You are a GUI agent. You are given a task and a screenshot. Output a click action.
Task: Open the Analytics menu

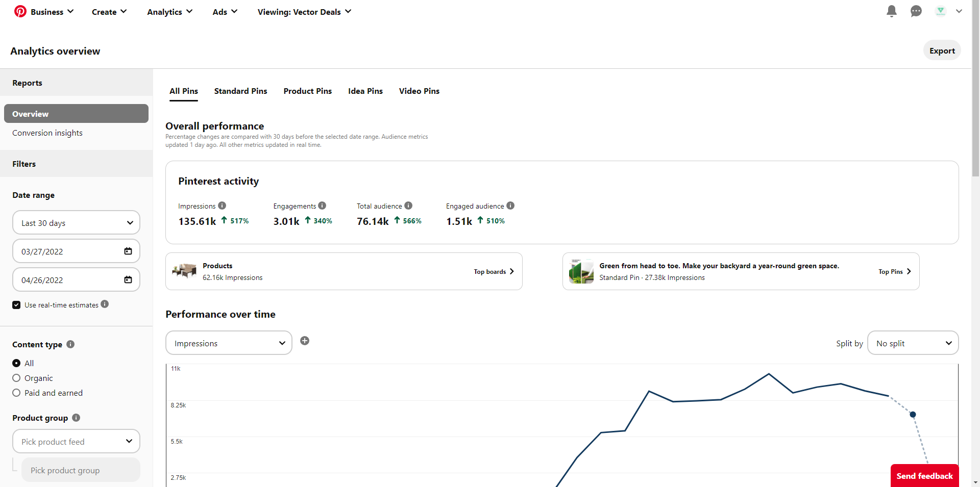(169, 12)
